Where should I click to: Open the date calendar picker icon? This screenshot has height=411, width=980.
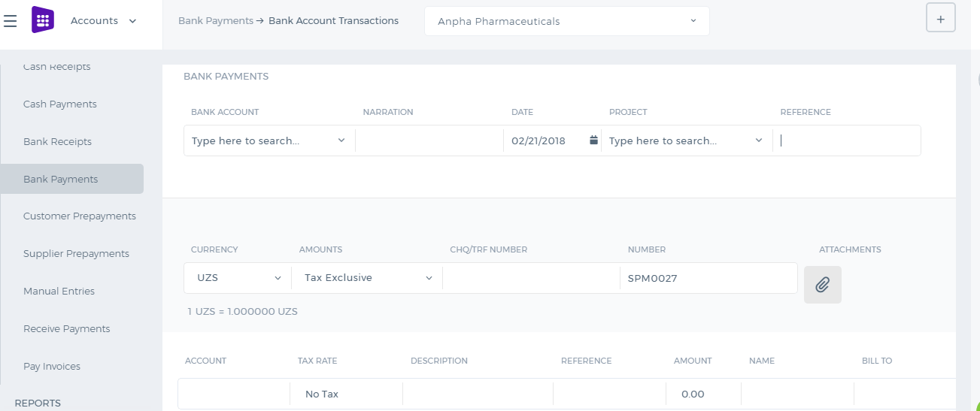pyautogui.click(x=593, y=140)
